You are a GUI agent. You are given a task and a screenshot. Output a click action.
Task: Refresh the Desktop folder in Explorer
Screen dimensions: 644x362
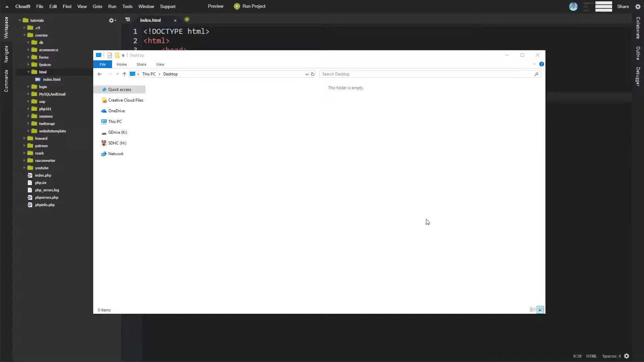click(313, 74)
